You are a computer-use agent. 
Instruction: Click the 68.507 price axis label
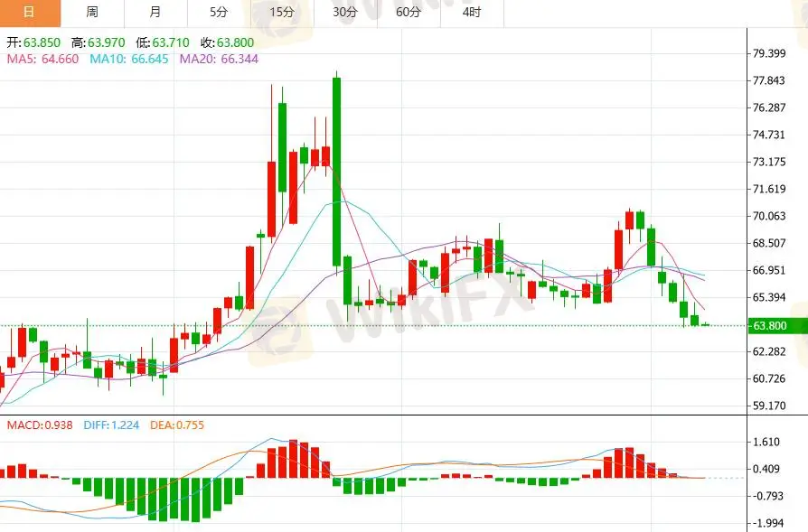(x=769, y=243)
